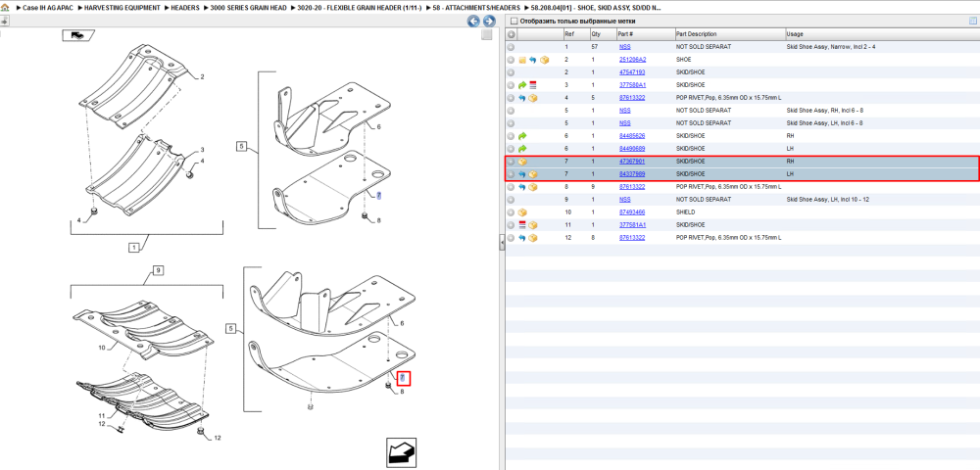Toggle mark circle on part 377581A1 row

tap(511, 224)
